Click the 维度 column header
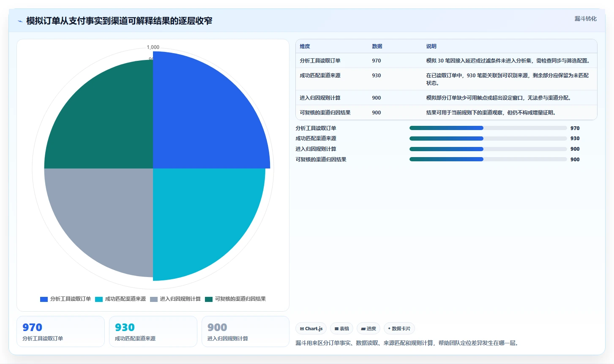 tap(305, 46)
